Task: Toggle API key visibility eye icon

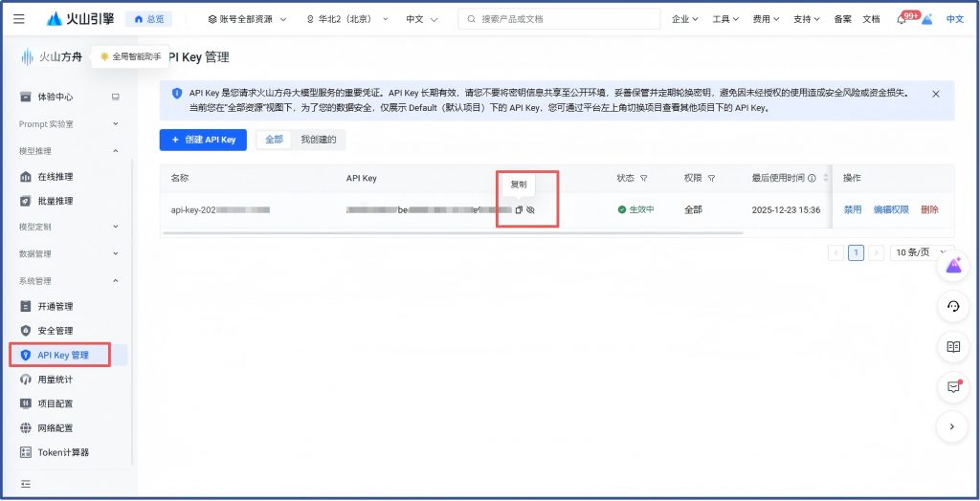Action: pyautogui.click(x=531, y=209)
